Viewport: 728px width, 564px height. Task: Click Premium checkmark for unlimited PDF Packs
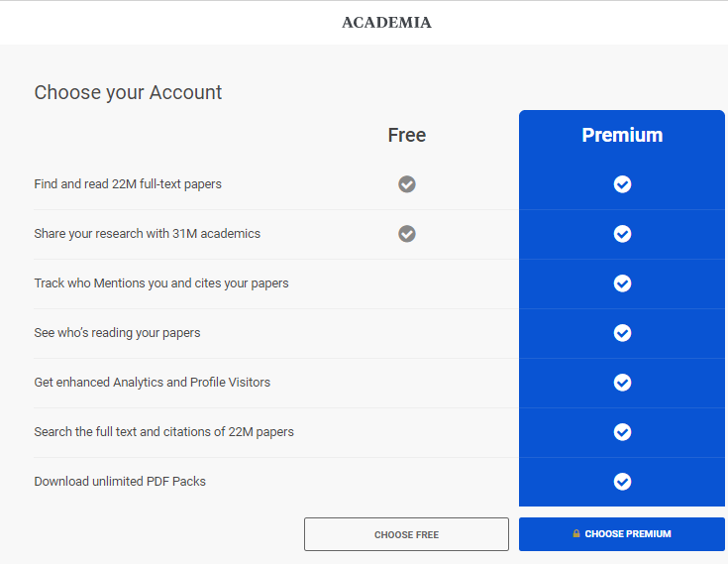point(622,482)
